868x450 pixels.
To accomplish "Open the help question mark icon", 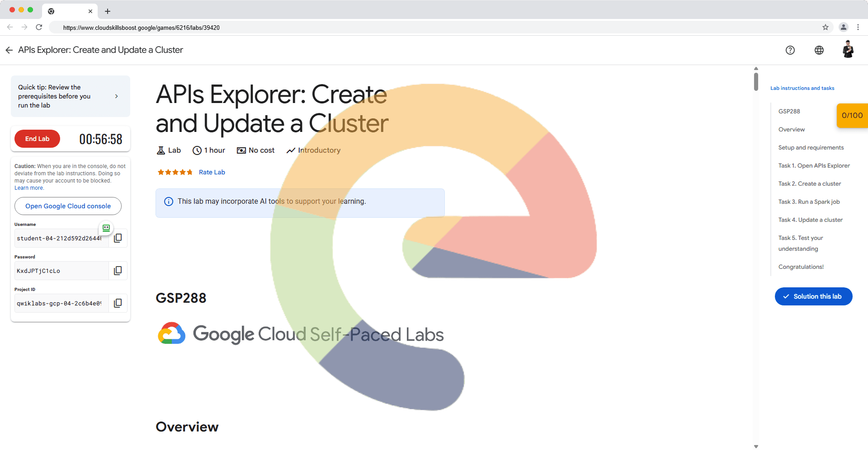I will [790, 50].
